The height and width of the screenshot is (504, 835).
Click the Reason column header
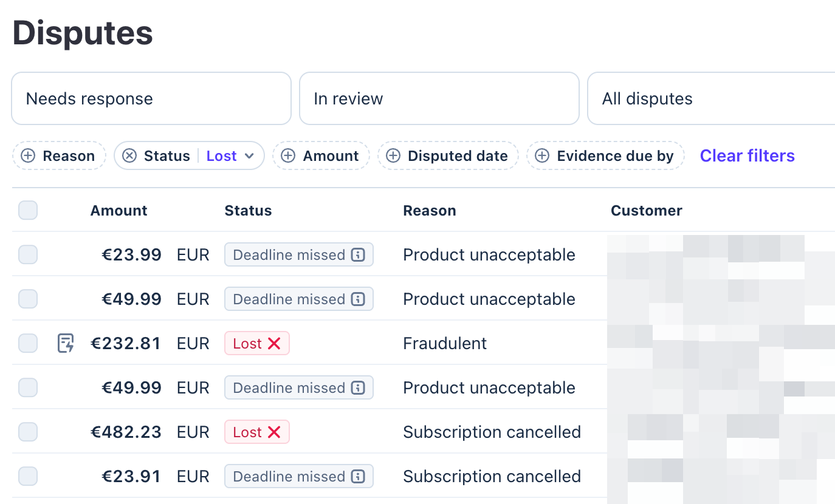(x=430, y=211)
